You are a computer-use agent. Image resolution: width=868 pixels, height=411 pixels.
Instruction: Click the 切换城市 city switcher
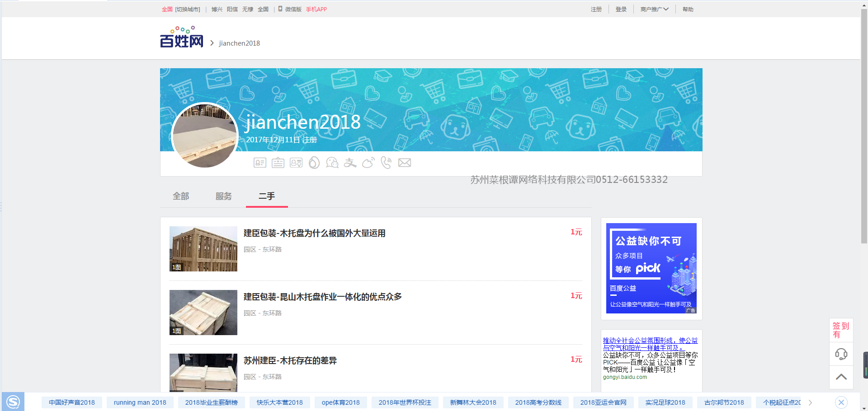pos(188,9)
